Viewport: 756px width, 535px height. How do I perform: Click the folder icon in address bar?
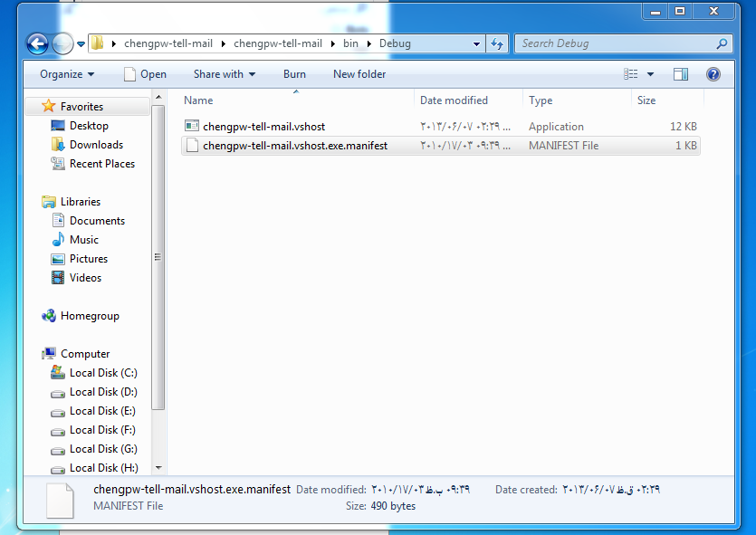97,43
